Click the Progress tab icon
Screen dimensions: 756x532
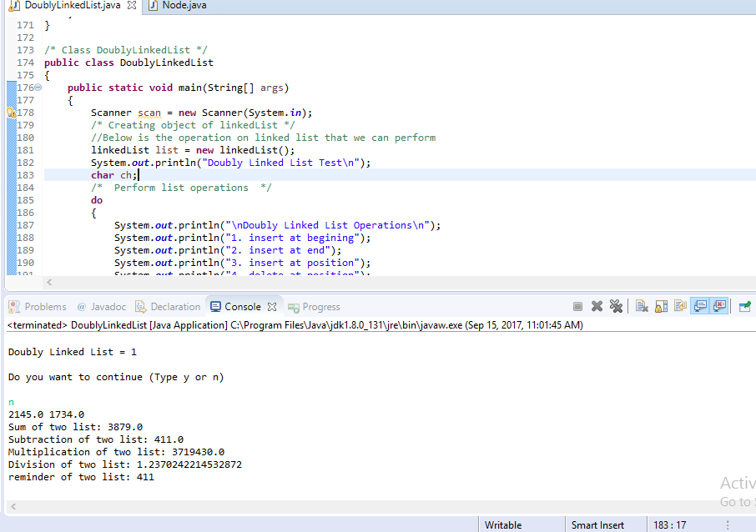tap(293, 307)
